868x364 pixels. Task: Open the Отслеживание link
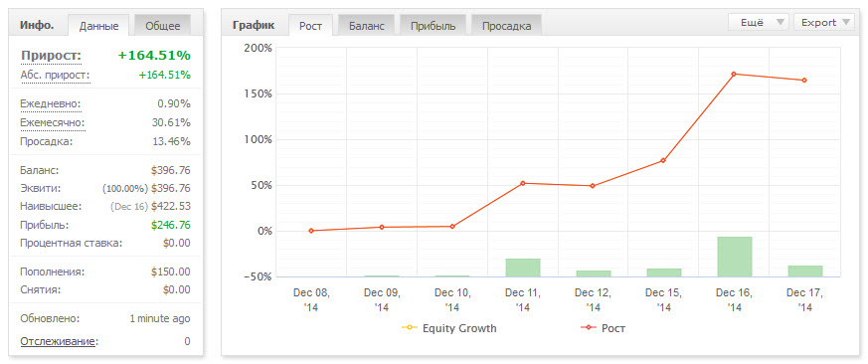pos(59,341)
